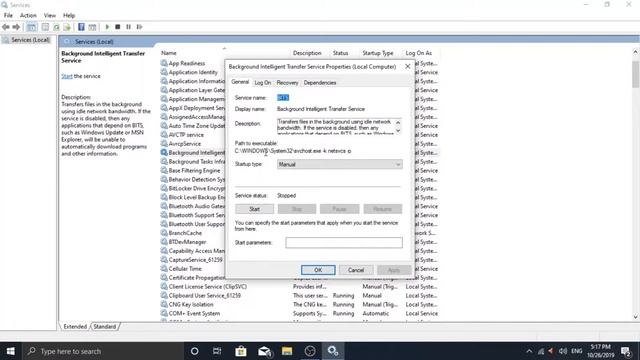Click the gear icon beside BranchCache
This screenshot has width=640, height=360.
click(164, 233)
